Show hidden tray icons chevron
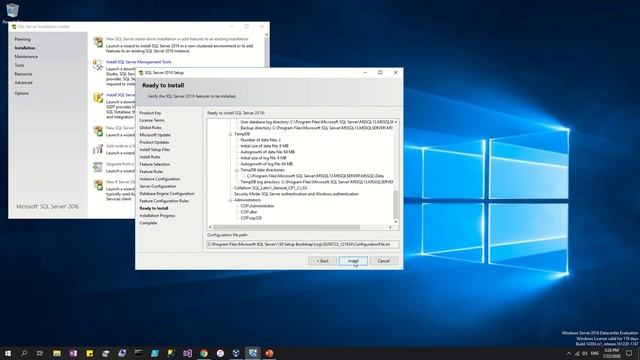This screenshot has height=360, width=640. coord(569,353)
